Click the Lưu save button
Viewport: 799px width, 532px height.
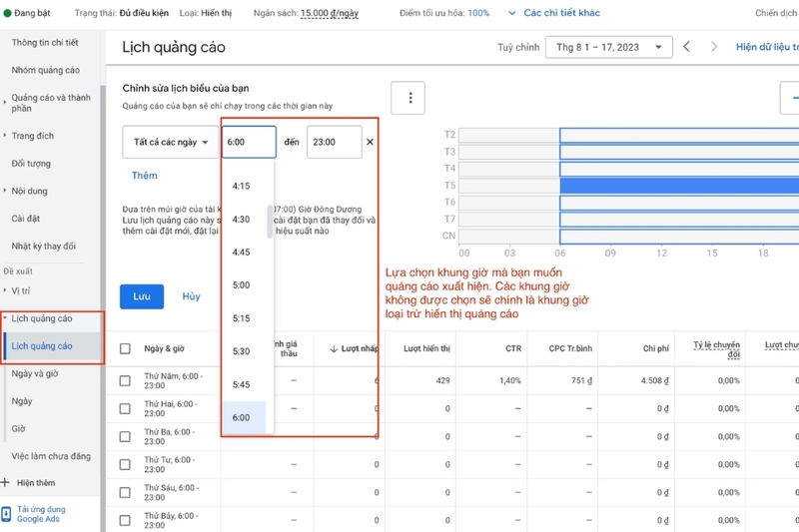[x=142, y=296]
